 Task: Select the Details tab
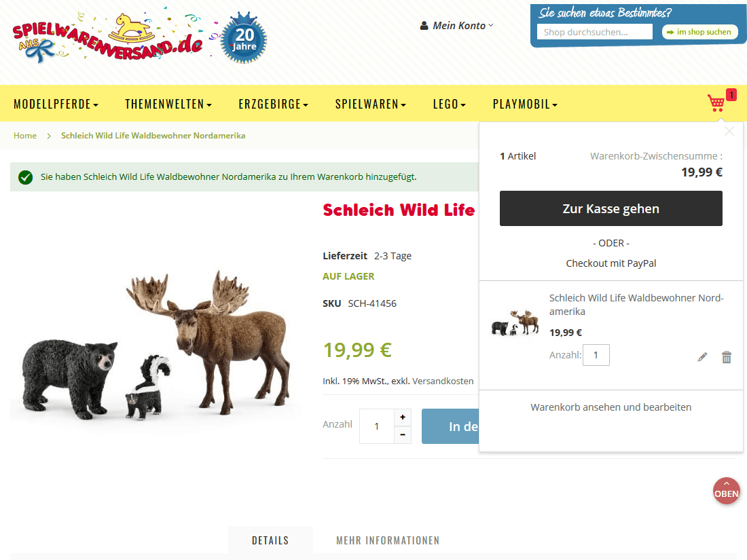(270, 540)
